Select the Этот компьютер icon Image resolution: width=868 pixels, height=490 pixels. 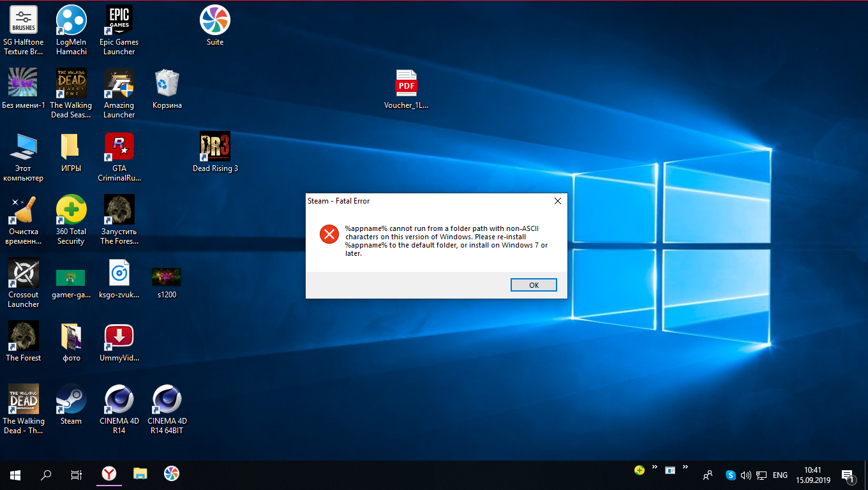click(24, 156)
